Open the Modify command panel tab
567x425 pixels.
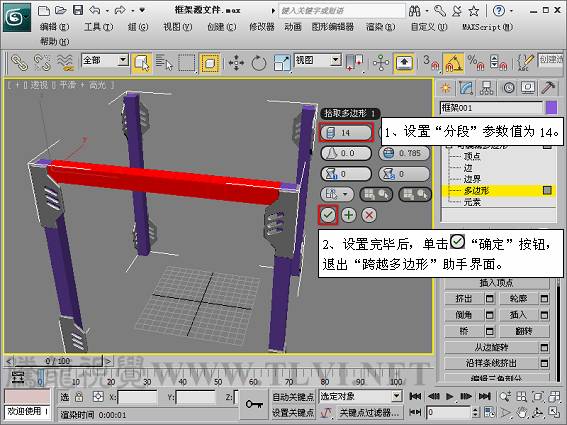(466, 88)
